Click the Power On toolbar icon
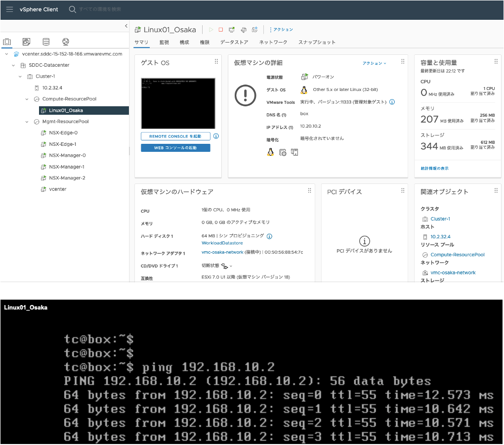The height and width of the screenshot is (445, 504). click(211, 30)
